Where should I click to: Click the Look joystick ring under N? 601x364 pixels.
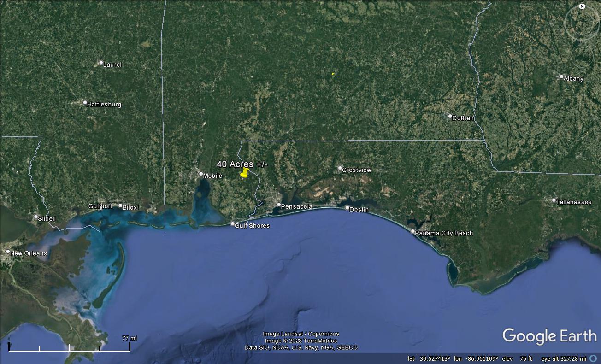click(582, 23)
